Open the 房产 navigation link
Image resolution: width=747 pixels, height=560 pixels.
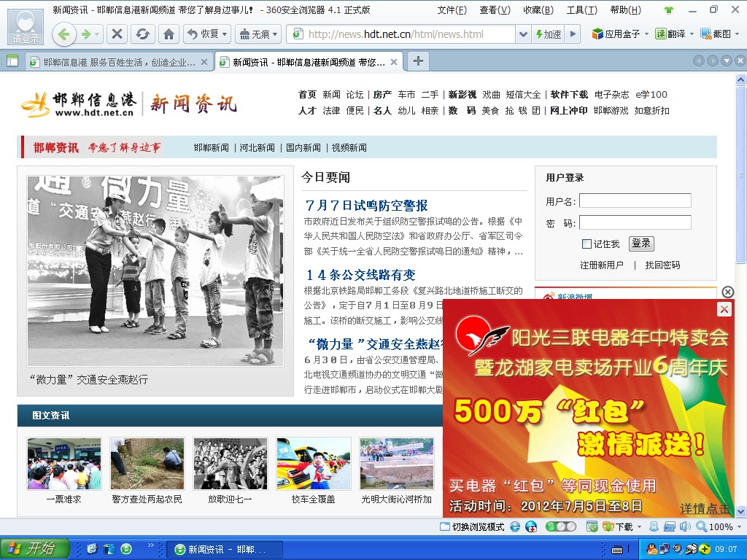382,94
